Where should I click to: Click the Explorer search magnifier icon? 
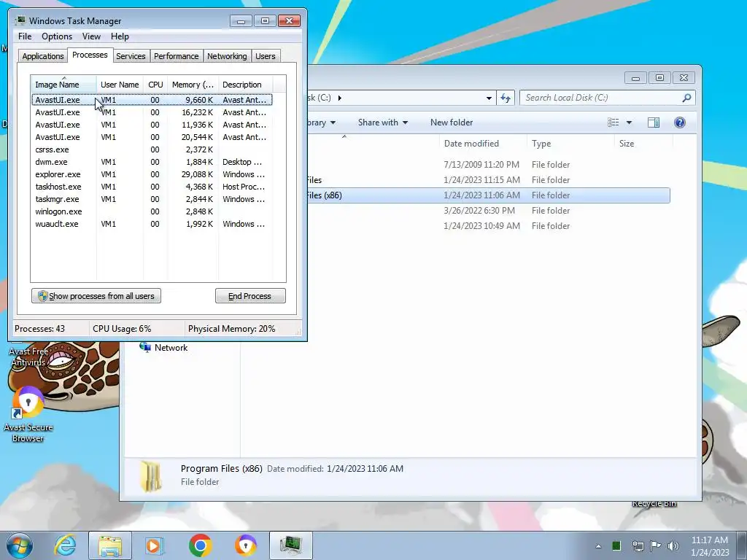tap(686, 98)
